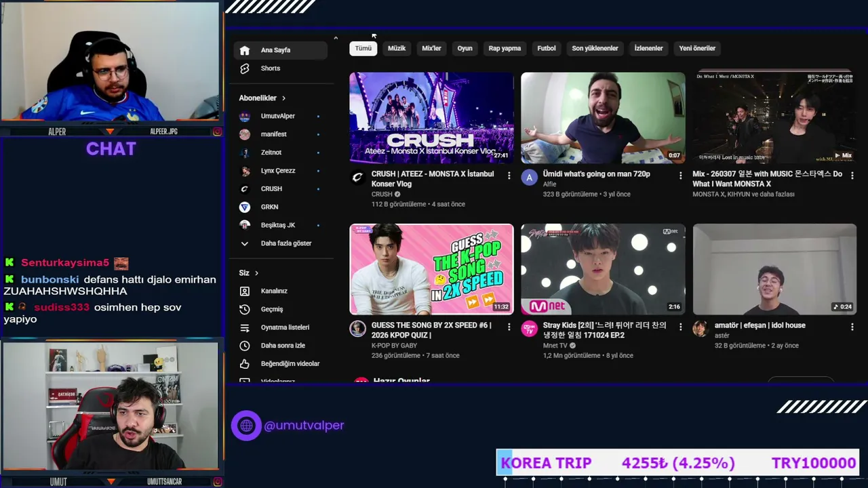Open CRUSH channel avatar in sidebar
868x488 pixels.
coord(245,188)
